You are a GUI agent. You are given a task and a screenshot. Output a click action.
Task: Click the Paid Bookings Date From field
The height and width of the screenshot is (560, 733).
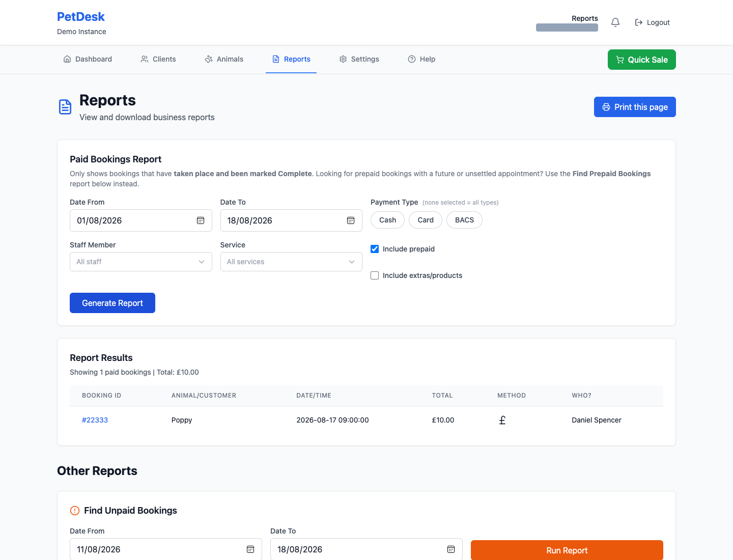[141, 220]
